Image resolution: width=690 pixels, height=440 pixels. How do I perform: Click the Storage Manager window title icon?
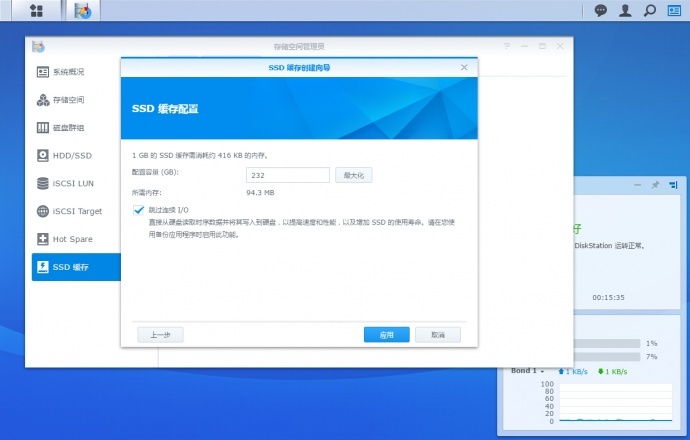(38, 46)
